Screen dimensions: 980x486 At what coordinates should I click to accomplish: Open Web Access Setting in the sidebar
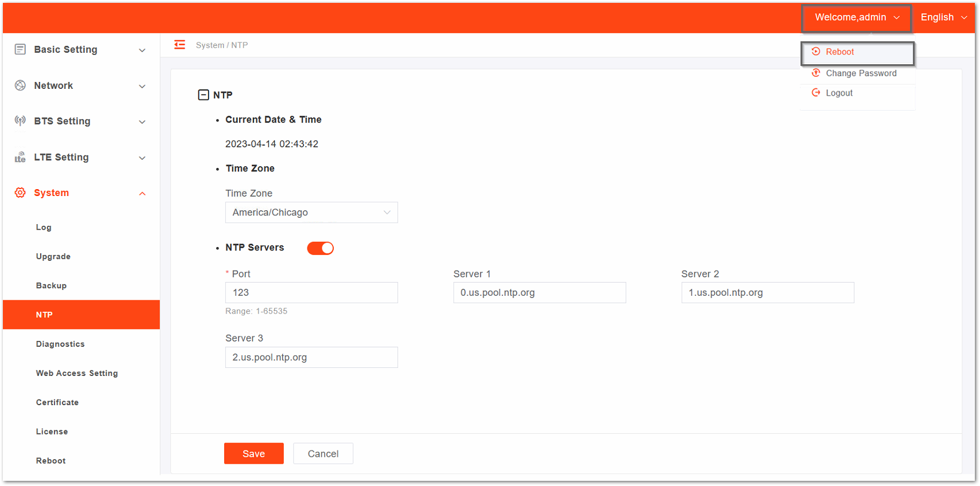tap(77, 374)
